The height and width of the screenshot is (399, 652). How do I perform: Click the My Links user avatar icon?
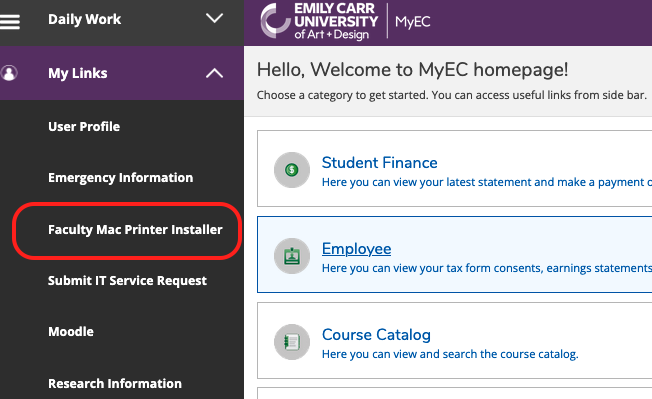coord(9,73)
